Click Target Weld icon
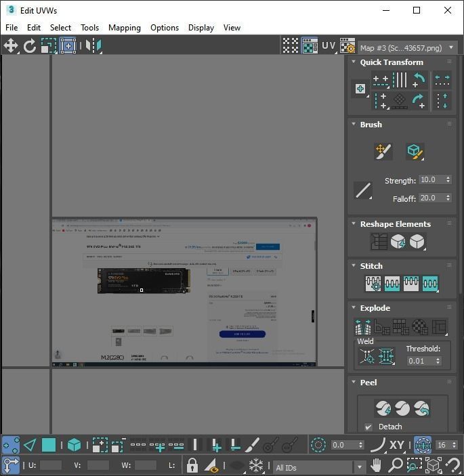Image resolution: width=464 pixels, height=476 pixels. coord(367,355)
